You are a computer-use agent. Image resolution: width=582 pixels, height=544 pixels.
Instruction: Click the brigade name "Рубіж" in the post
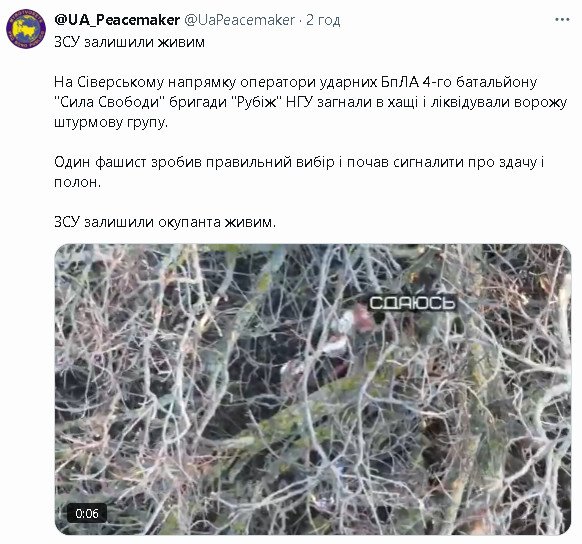pos(257,102)
